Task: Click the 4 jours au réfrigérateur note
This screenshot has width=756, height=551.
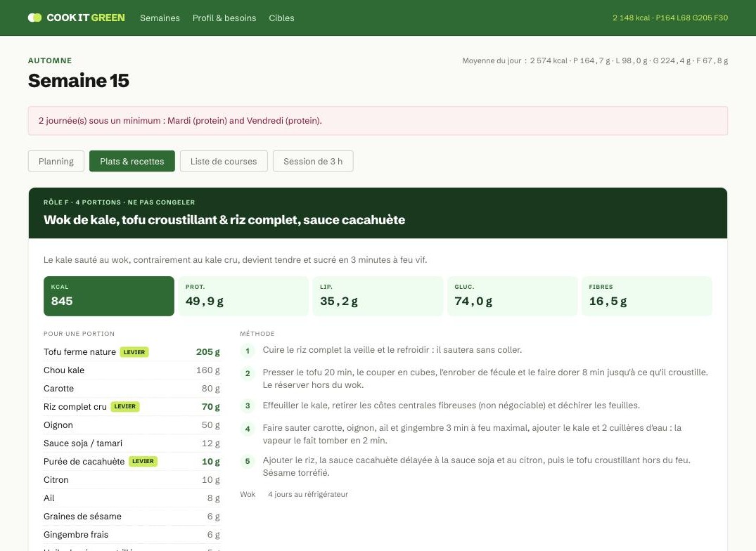Action: point(308,494)
